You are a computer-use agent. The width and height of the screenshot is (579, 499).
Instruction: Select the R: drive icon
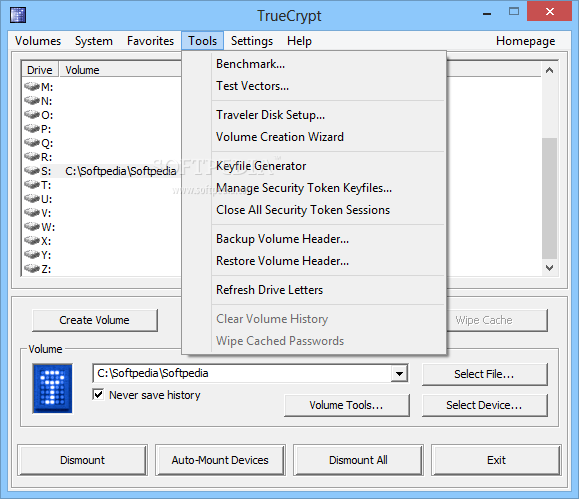coord(32,157)
